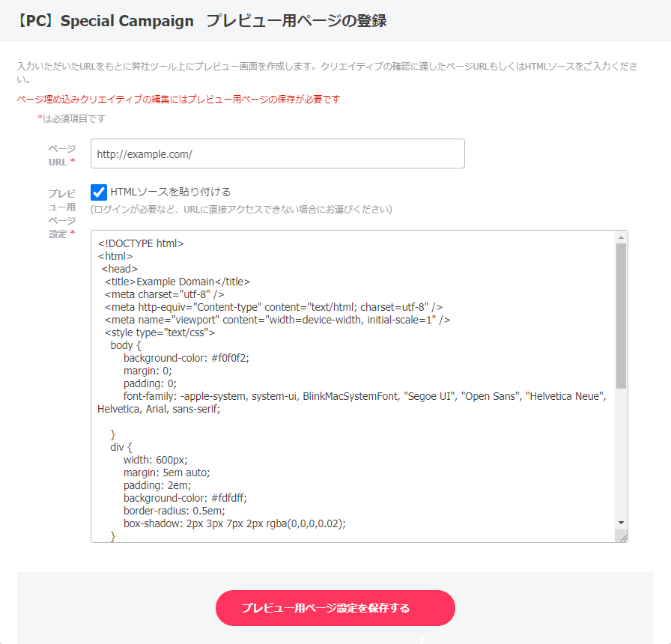This screenshot has width=671, height=644.
Task: Click the background-color: #f0f0f2 line
Action: point(186,358)
